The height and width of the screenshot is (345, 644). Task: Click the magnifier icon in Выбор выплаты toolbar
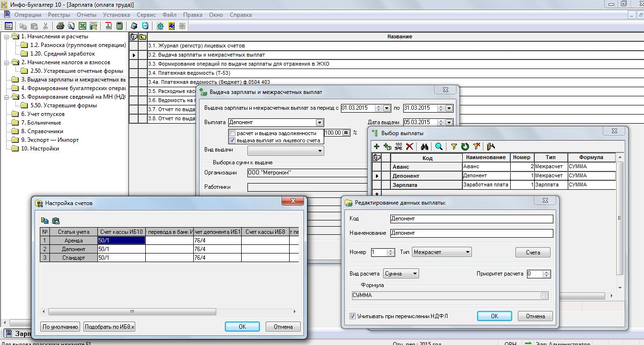[x=439, y=147]
